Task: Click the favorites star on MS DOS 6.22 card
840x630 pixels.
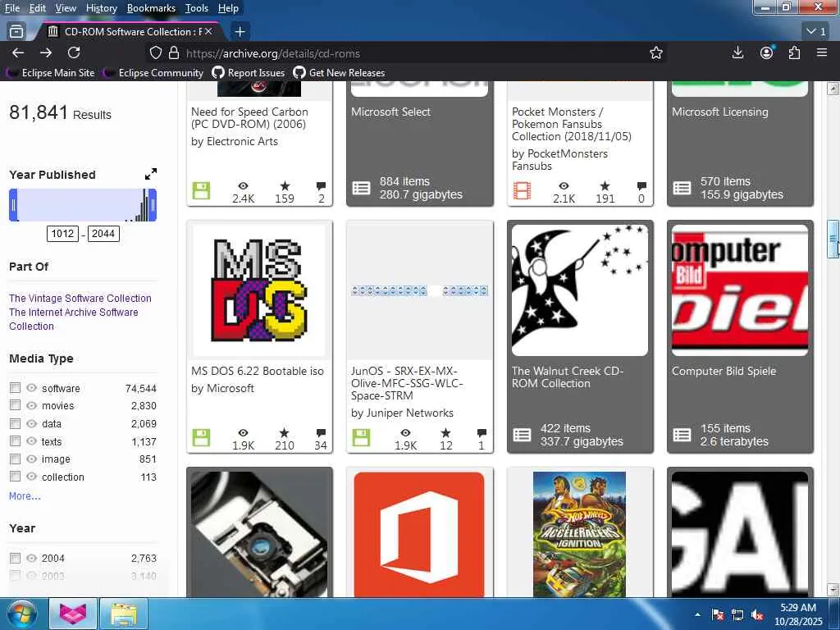Action: (285, 432)
